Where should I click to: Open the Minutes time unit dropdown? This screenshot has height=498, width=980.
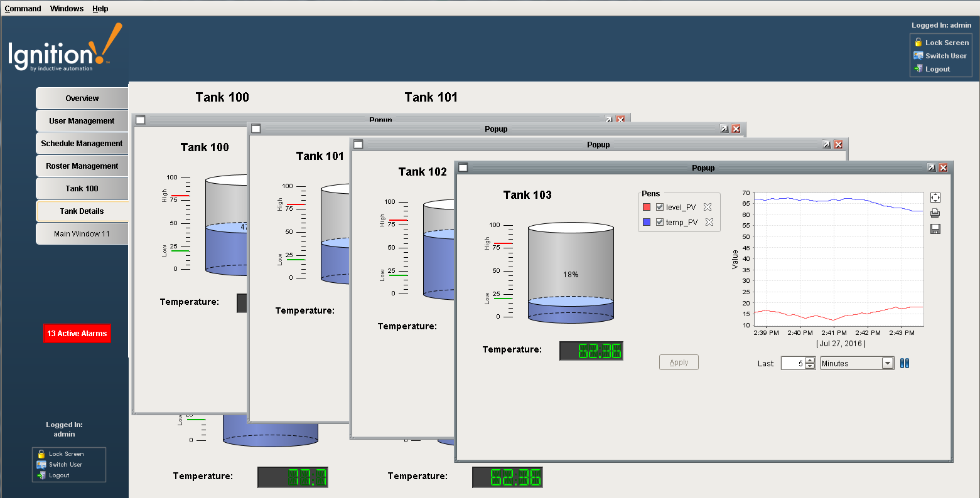click(x=887, y=363)
